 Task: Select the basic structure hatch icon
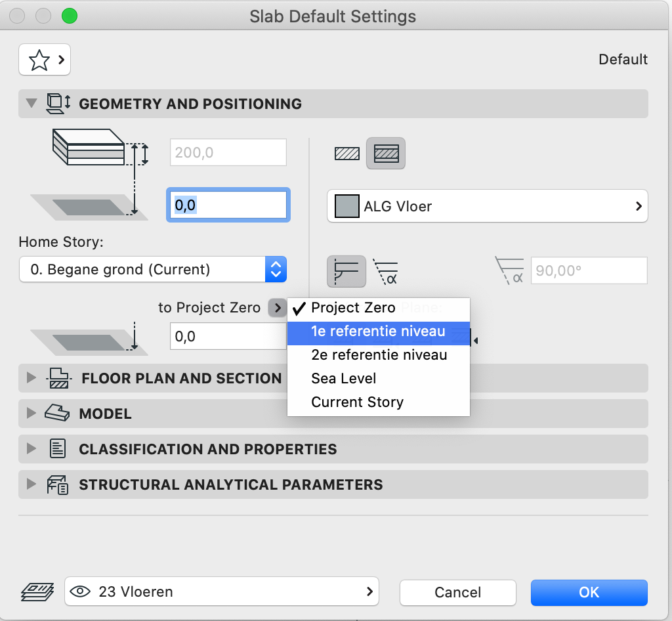click(346, 154)
